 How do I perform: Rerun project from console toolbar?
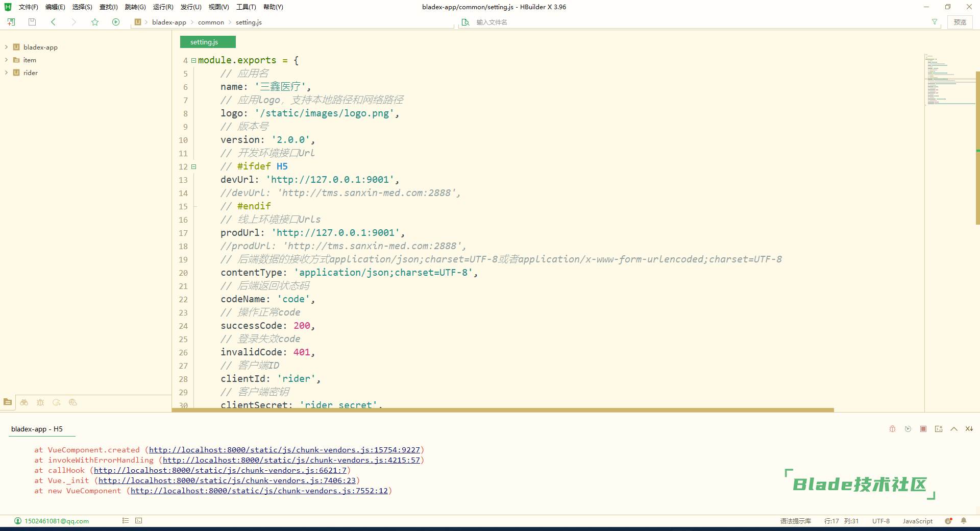pos(908,429)
